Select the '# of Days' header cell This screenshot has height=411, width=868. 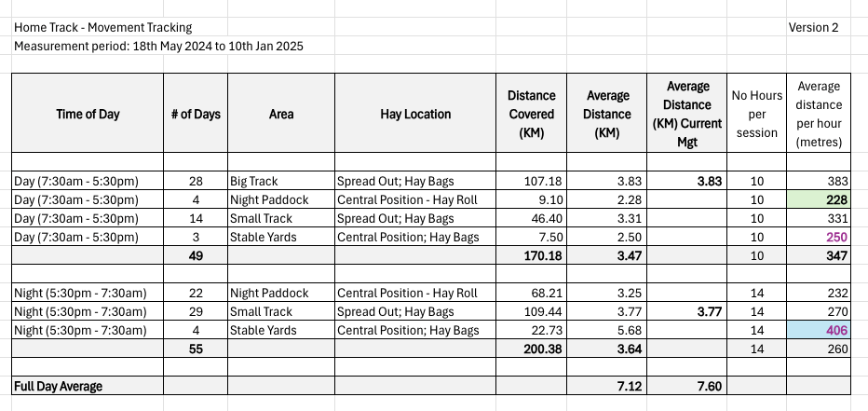coord(196,114)
